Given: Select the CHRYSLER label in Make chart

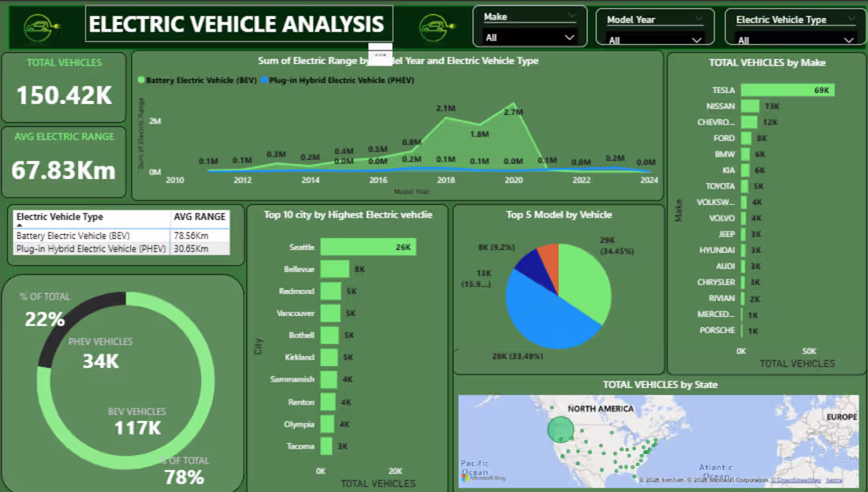Looking at the screenshot, I should tap(716, 282).
